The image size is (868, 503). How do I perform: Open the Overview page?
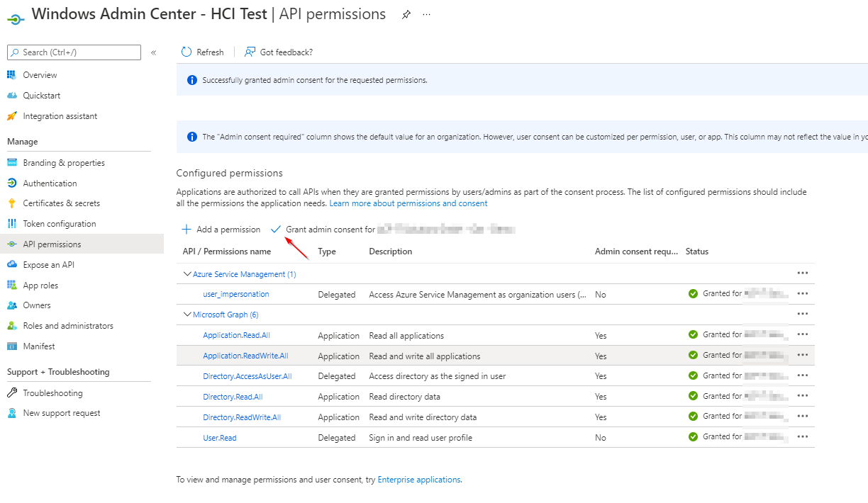pos(40,75)
